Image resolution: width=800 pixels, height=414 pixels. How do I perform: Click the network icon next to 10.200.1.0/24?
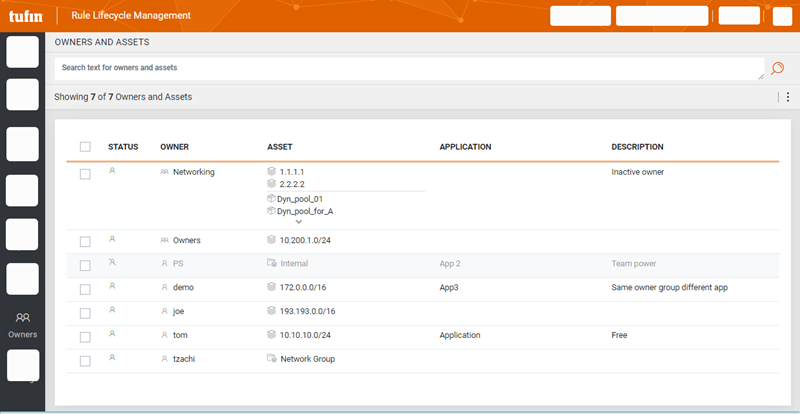tap(271, 239)
